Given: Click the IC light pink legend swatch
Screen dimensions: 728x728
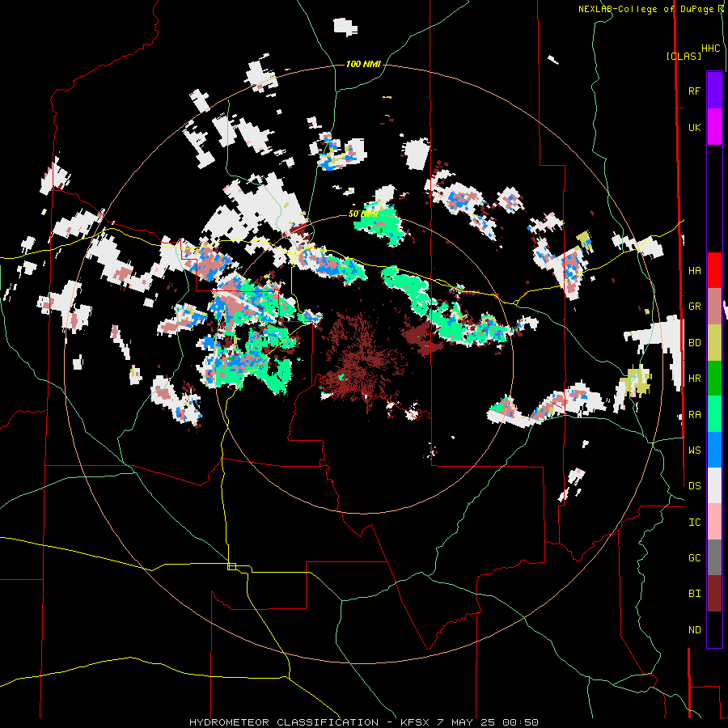Looking at the screenshot, I should 714,522.
